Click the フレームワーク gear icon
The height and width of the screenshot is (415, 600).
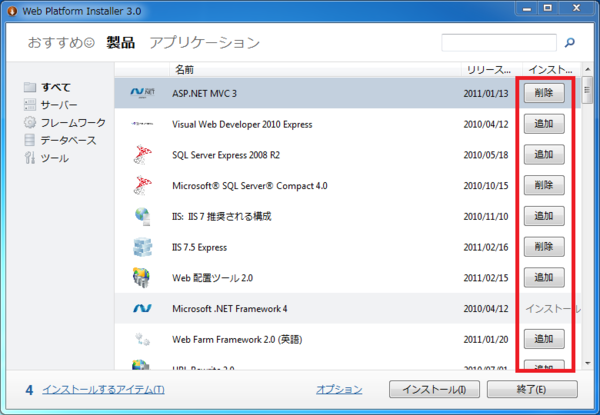point(30,122)
